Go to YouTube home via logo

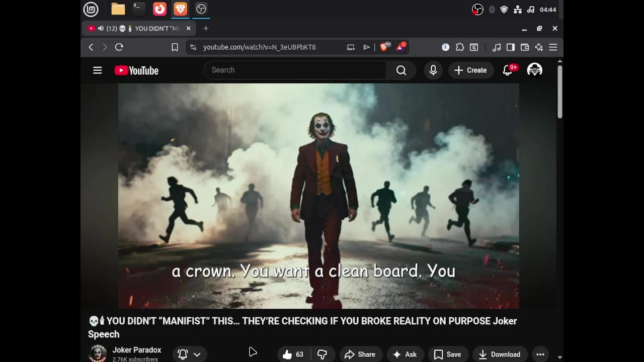(x=136, y=70)
